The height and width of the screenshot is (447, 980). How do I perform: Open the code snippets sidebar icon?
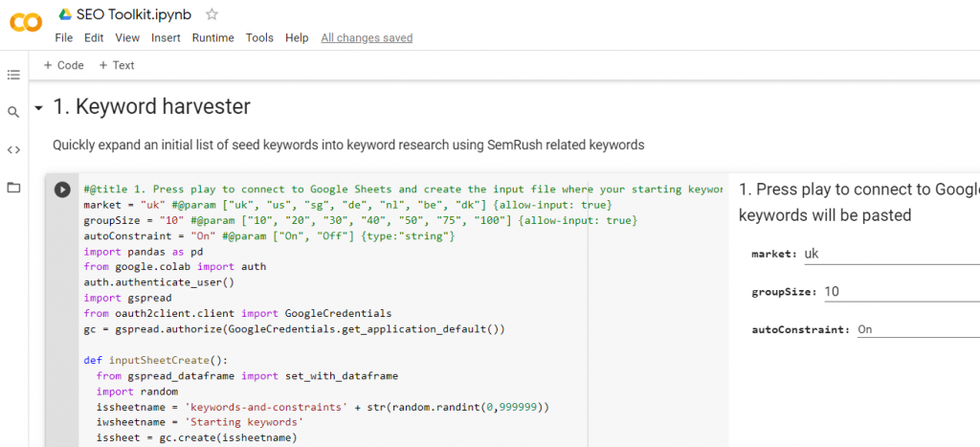(13, 150)
